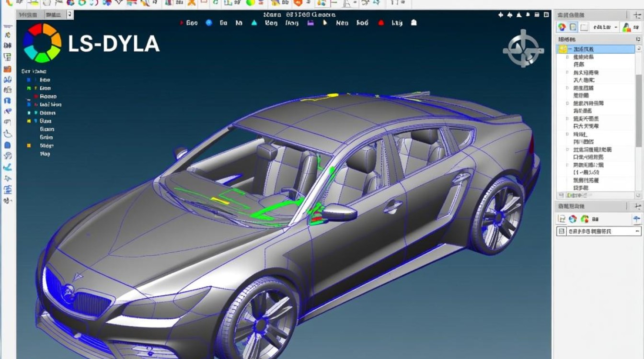Expand the first child node under the tree root
644x359 pixels.
click(568, 57)
